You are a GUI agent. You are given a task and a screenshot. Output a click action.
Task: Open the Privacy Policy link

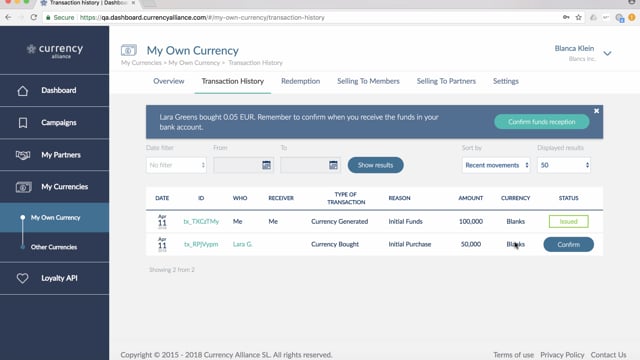(x=562, y=355)
